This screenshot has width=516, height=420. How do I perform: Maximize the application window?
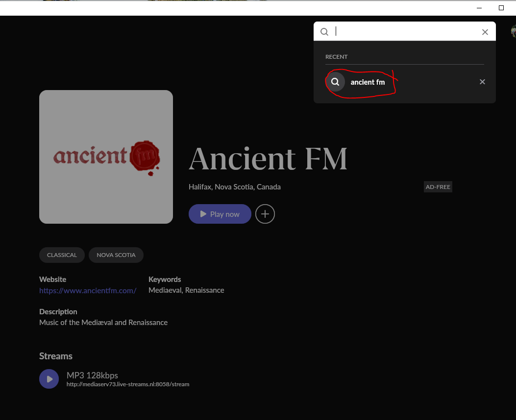tap(501, 8)
